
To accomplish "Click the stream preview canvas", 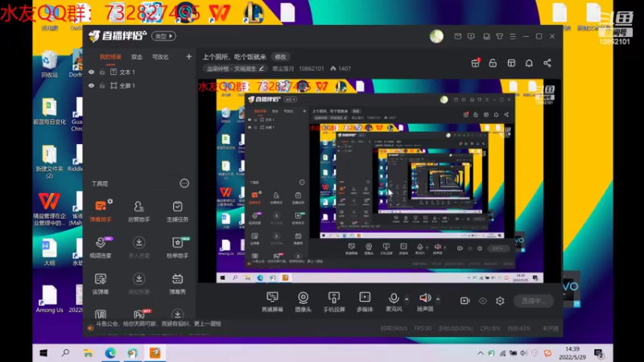I will pyautogui.click(x=379, y=180).
